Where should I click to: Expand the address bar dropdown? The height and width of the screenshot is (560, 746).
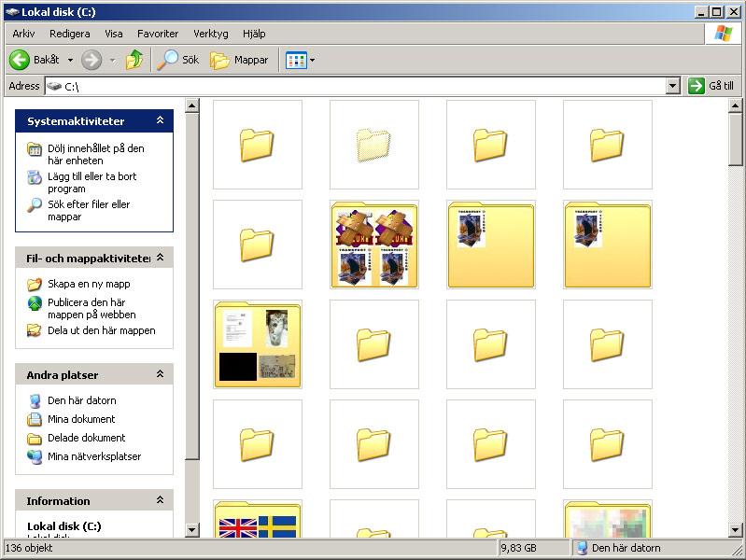673,86
